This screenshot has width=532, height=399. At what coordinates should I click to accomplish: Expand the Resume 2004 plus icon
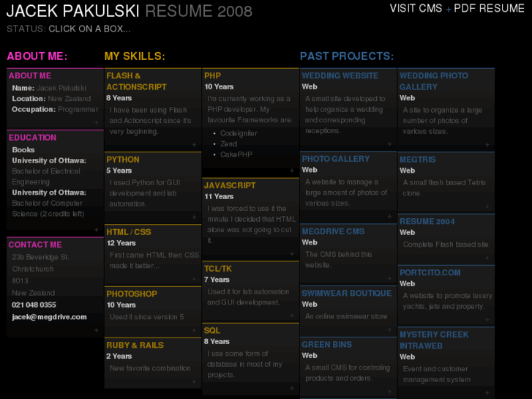click(x=487, y=258)
